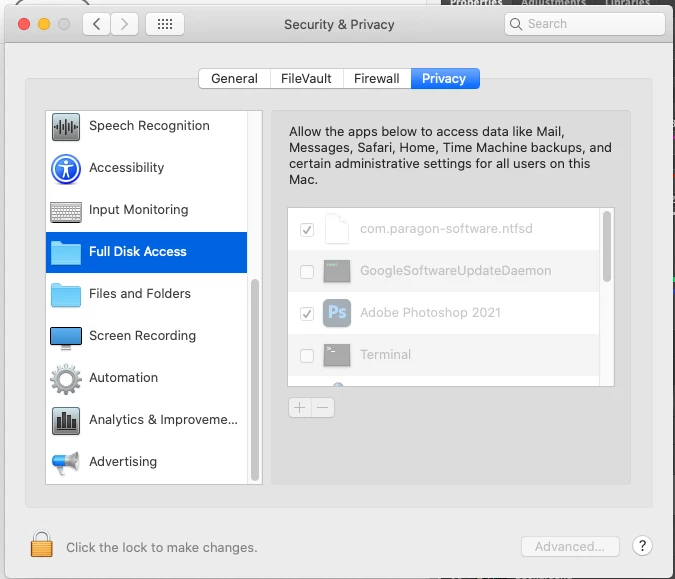The width and height of the screenshot is (675, 579).
Task: Click the Accessibility figure icon
Action: click(x=66, y=169)
